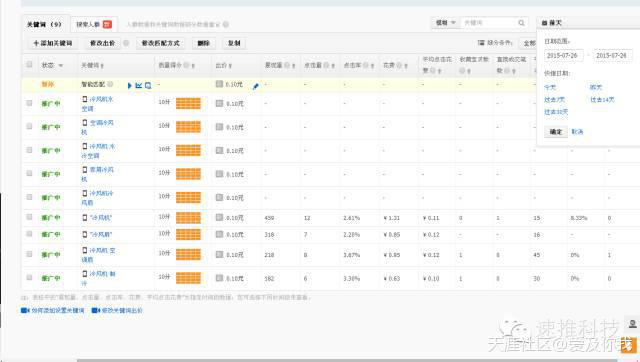Click the help icon after the grey crowd-data notice
This screenshot has width=640, height=362.
coord(226,24)
